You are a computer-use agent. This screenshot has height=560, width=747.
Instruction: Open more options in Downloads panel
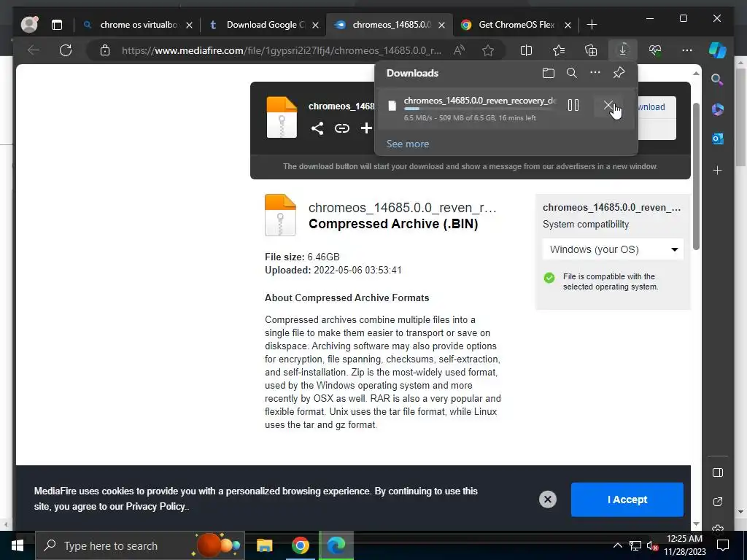(595, 73)
